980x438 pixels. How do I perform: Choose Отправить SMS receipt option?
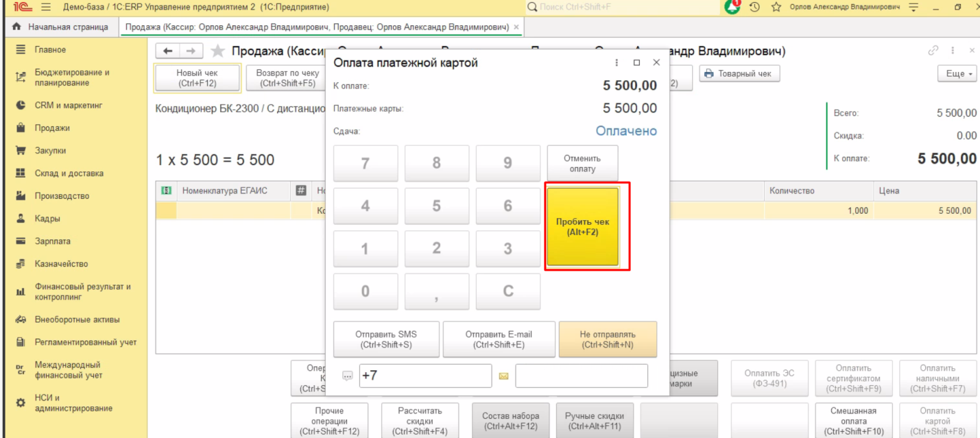pyautogui.click(x=386, y=339)
